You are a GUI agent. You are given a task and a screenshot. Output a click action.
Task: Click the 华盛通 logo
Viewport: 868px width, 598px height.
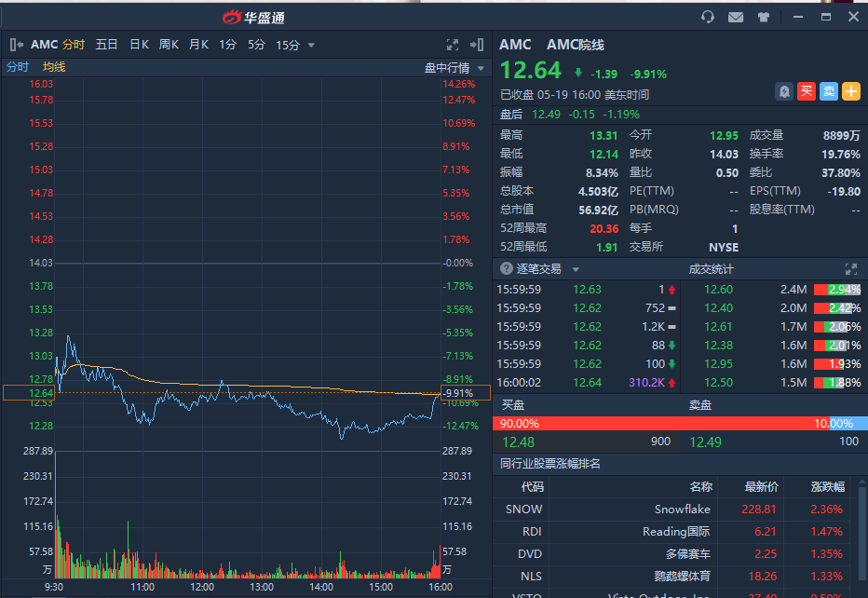point(253,18)
